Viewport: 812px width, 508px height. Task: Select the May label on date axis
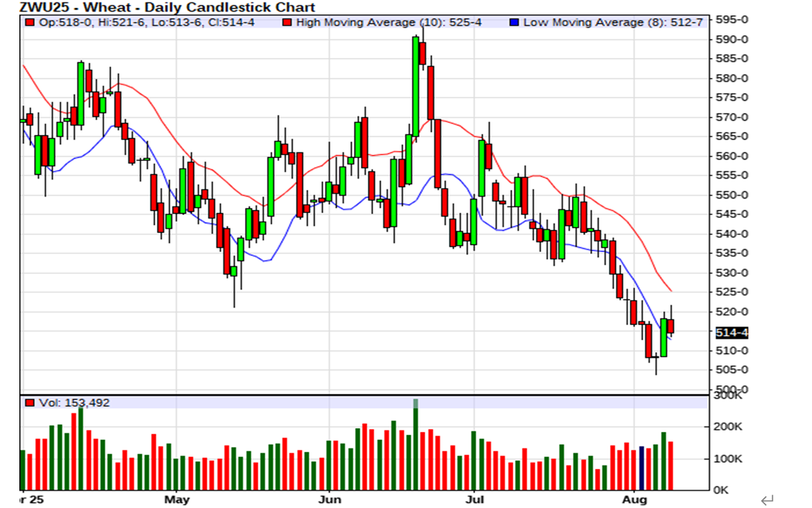pyautogui.click(x=177, y=500)
